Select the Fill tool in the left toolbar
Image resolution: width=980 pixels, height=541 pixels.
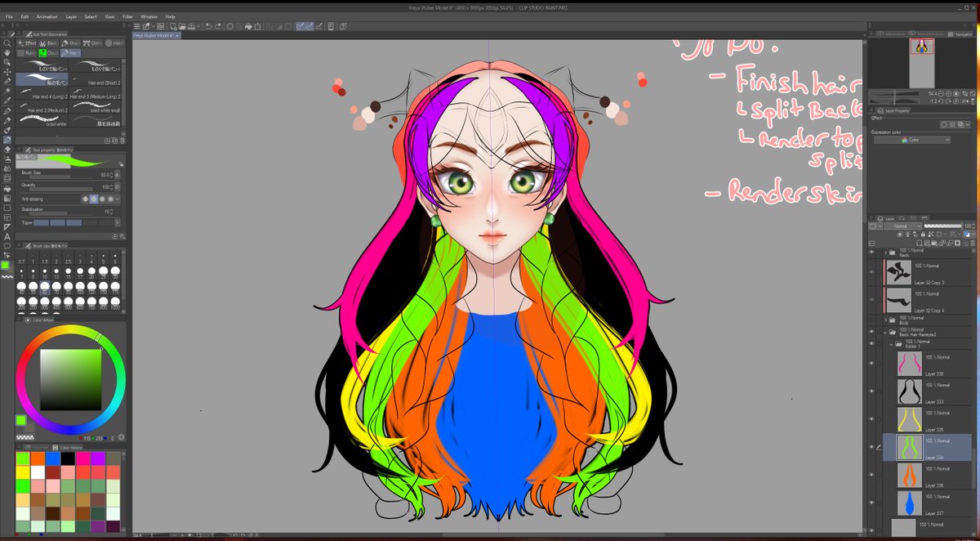coord(7,189)
